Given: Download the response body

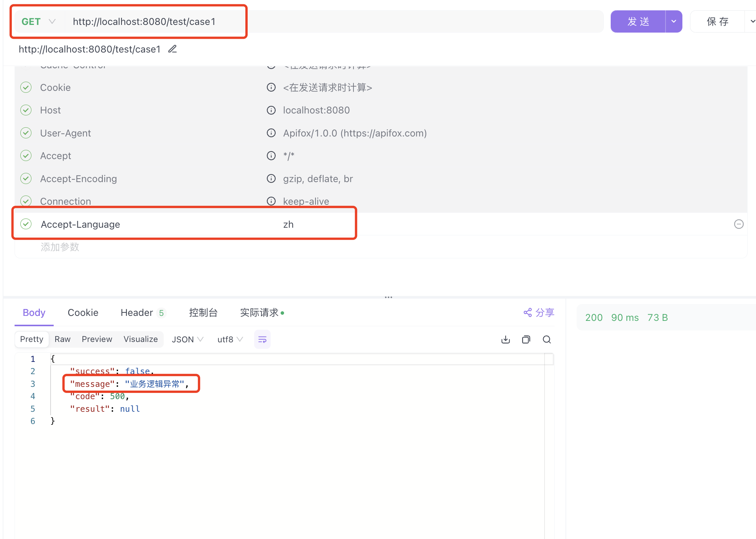Looking at the screenshot, I should pyautogui.click(x=505, y=339).
